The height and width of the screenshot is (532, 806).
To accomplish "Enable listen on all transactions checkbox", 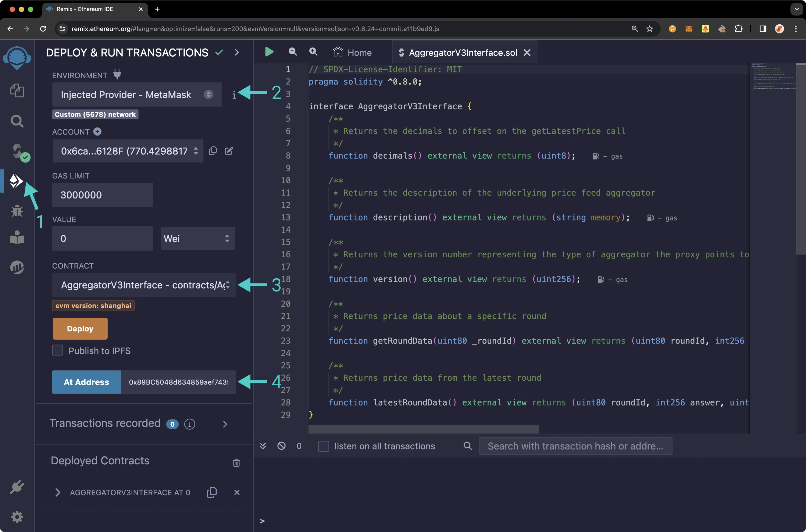I will pos(324,446).
